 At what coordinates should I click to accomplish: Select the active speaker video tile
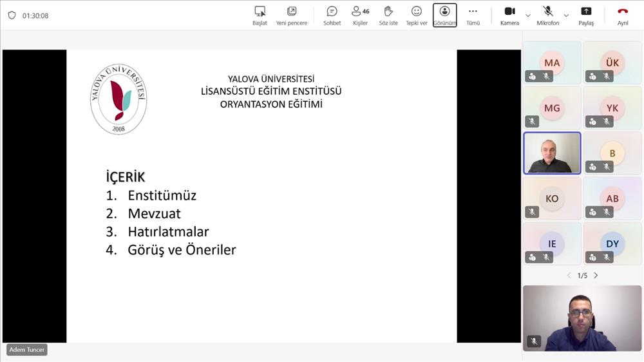tap(552, 153)
